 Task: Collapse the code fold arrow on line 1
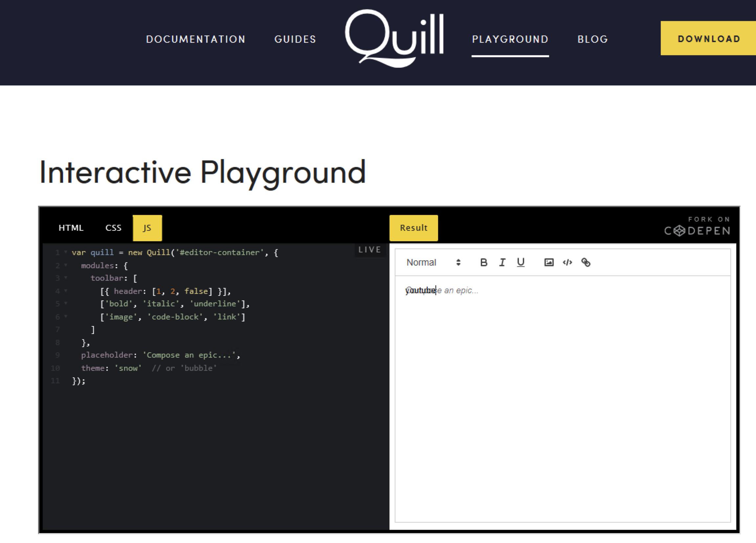click(x=66, y=252)
